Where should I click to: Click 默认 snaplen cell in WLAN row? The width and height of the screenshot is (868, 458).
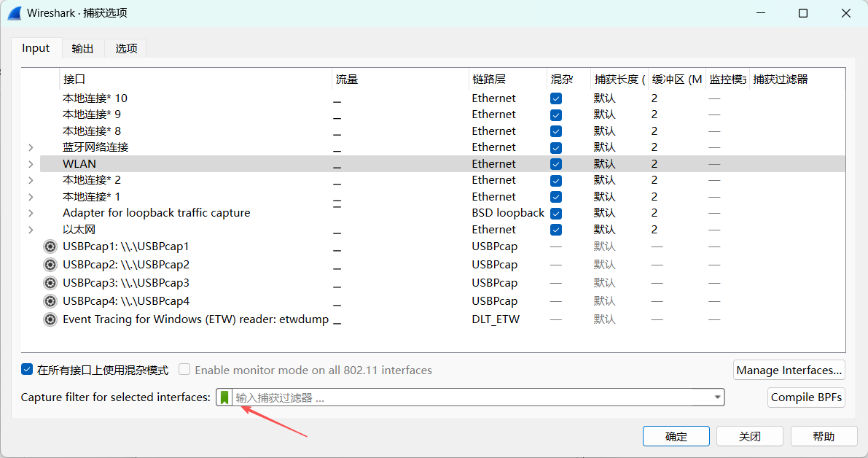click(604, 164)
